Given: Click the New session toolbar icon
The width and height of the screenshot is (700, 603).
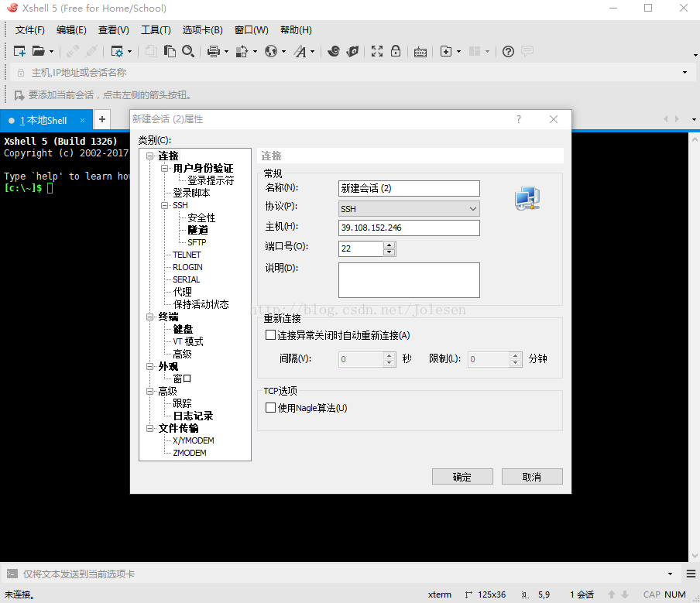Looking at the screenshot, I should [x=19, y=51].
